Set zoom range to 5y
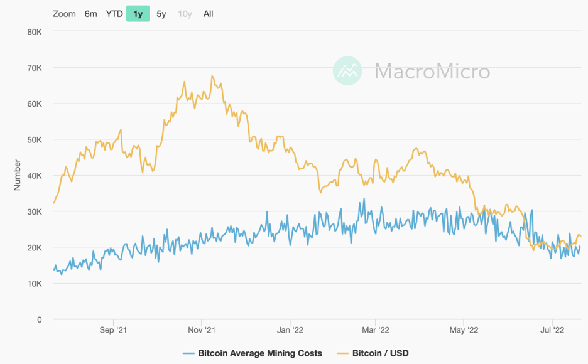The image size is (588, 364). point(161,14)
